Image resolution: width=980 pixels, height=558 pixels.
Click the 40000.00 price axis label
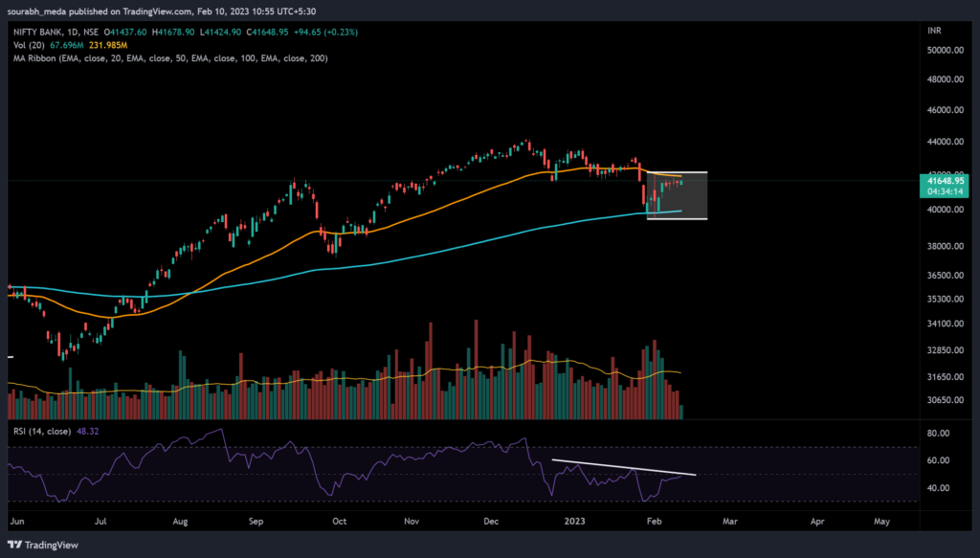point(945,210)
